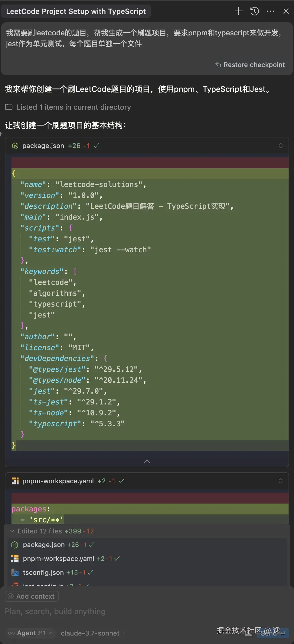Click the "devDependencies" line in diff

pyautogui.click(x=150, y=359)
